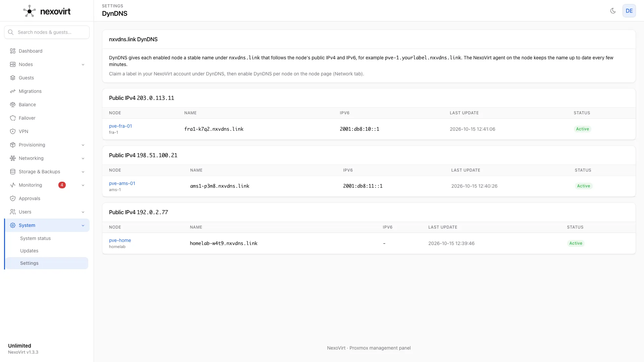Select Settings submenu item
The image size is (644, 362).
[x=47, y=263]
